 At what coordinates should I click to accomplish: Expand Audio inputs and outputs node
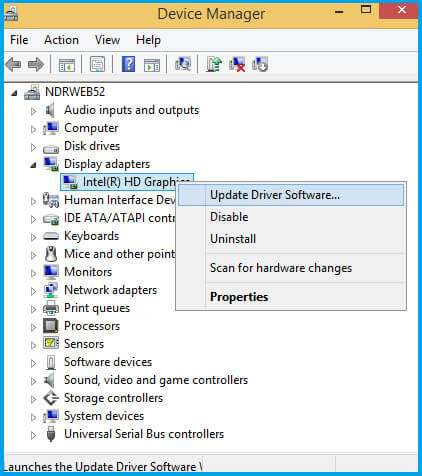coord(33,111)
